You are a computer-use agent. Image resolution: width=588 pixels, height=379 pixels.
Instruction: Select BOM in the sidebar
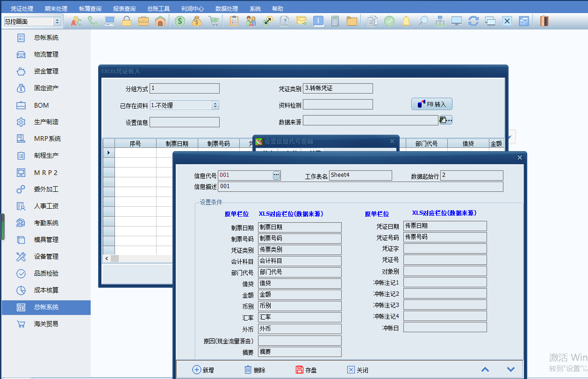click(x=46, y=105)
